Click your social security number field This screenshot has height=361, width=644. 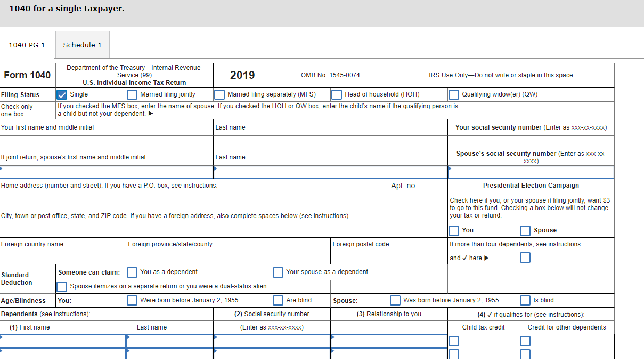[x=531, y=142]
